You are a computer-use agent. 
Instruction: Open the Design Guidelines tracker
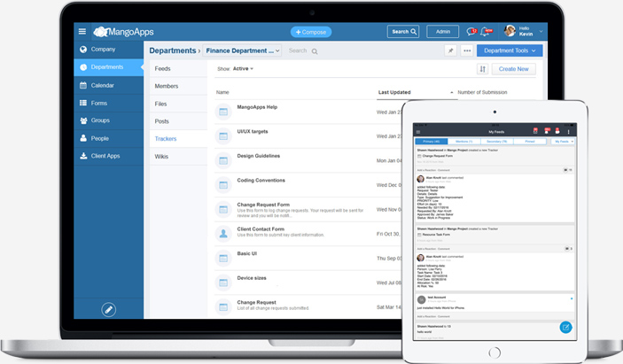click(x=258, y=156)
